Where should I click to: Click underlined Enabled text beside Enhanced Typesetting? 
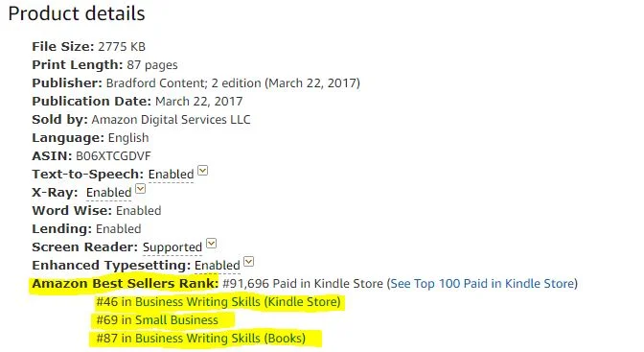tap(218, 266)
